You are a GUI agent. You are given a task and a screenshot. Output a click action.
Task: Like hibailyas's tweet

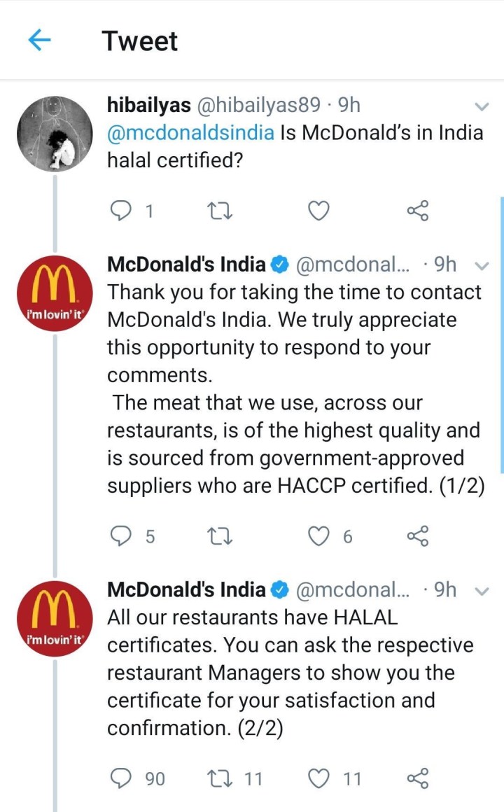[x=319, y=211]
